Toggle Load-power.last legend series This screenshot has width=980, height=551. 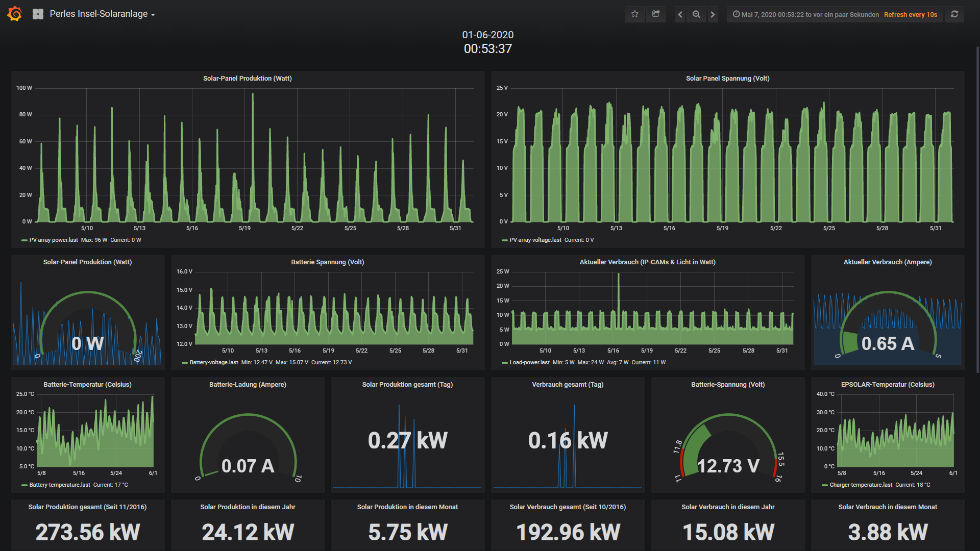[x=529, y=362]
